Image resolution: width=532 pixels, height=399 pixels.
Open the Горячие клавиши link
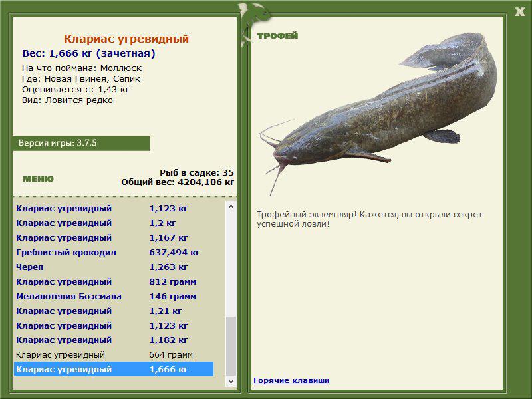(291, 380)
